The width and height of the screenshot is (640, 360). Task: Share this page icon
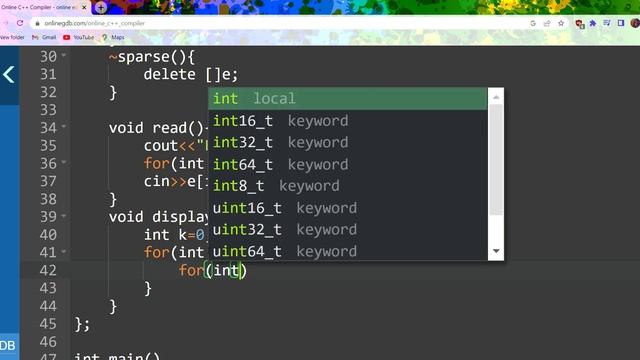(x=547, y=23)
